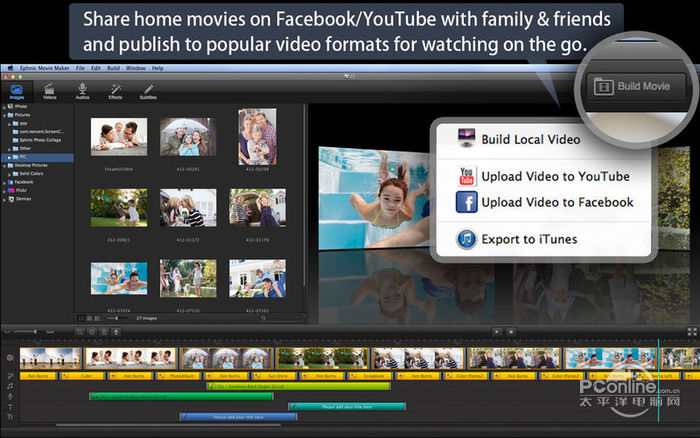The width and height of the screenshot is (700, 438).
Task: Click the title text track T icon
Action: pyautogui.click(x=10, y=407)
